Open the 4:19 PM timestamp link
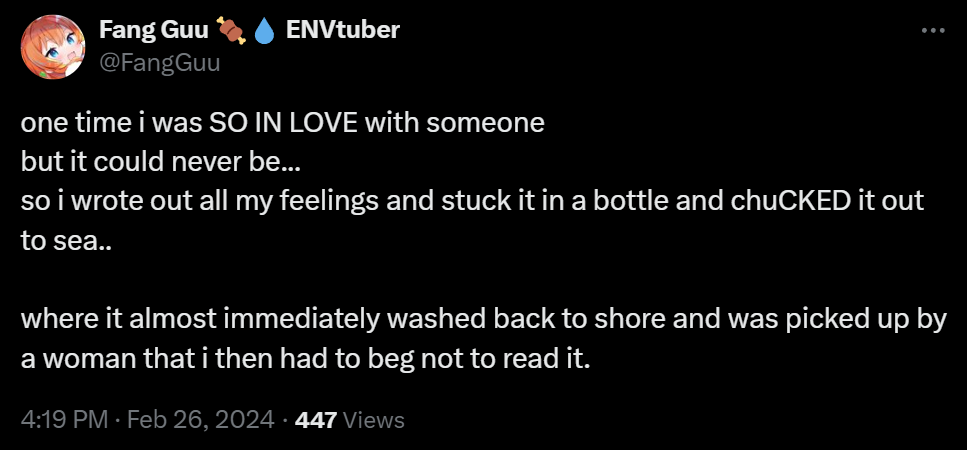The width and height of the screenshot is (967, 450). [64, 420]
